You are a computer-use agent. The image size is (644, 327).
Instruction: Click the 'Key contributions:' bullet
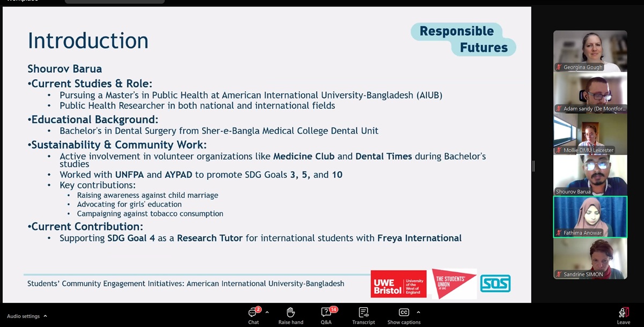coord(98,185)
